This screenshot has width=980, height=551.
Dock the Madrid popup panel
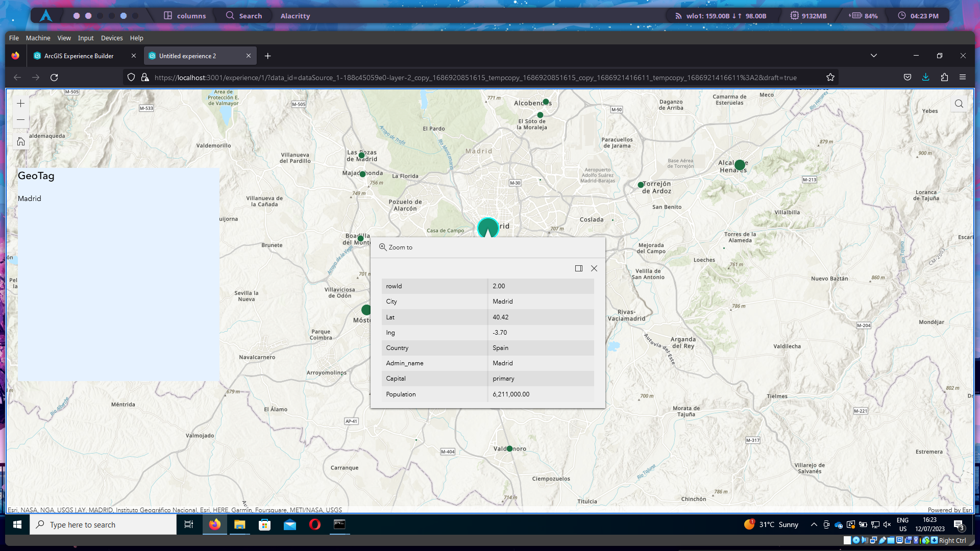pos(579,268)
